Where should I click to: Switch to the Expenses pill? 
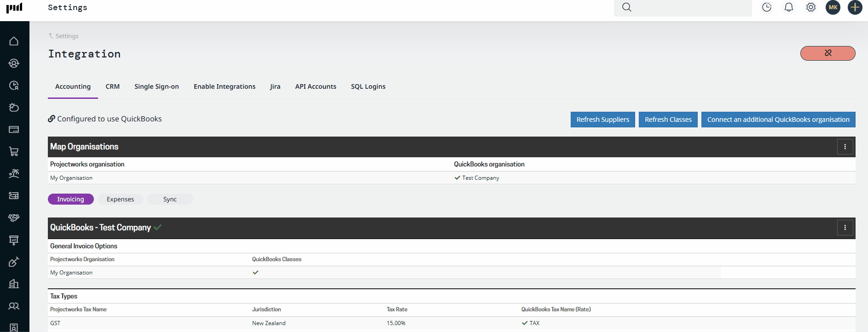coord(121,199)
